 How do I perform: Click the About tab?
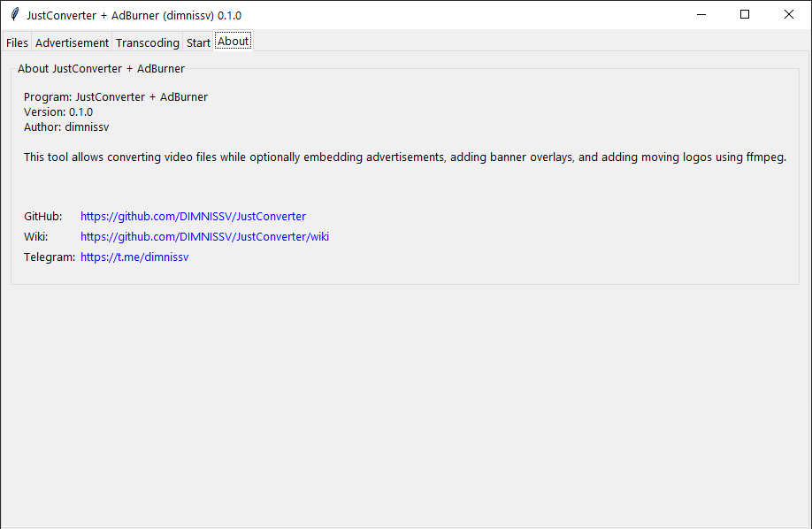(233, 42)
